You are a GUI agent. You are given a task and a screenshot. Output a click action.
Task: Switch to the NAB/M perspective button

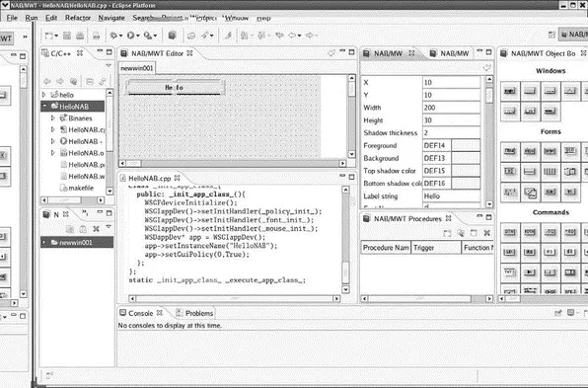(x=573, y=35)
